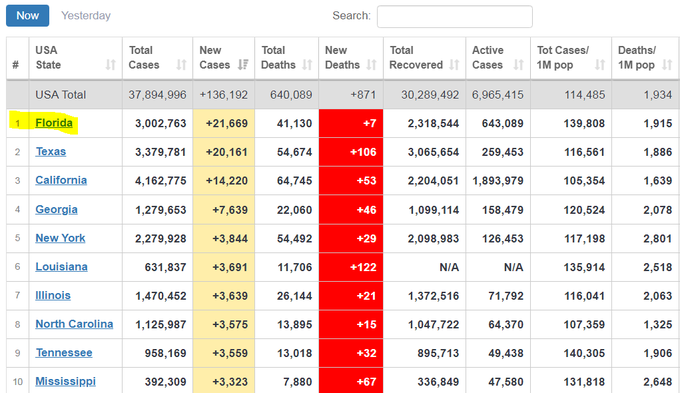Click Florida new deaths +7 cell

point(351,123)
